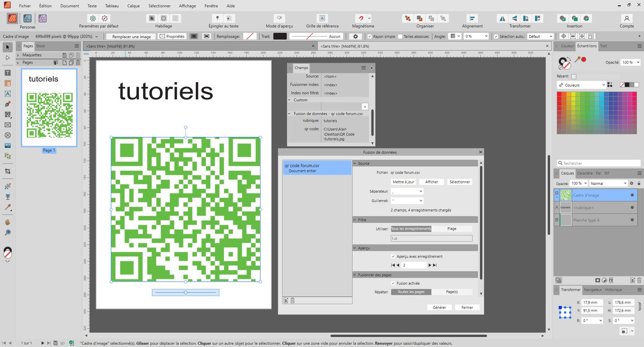This screenshot has width=644, height=347.
Task: Open the layer blend mode Normal dropdown
Action: pyautogui.click(x=609, y=183)
